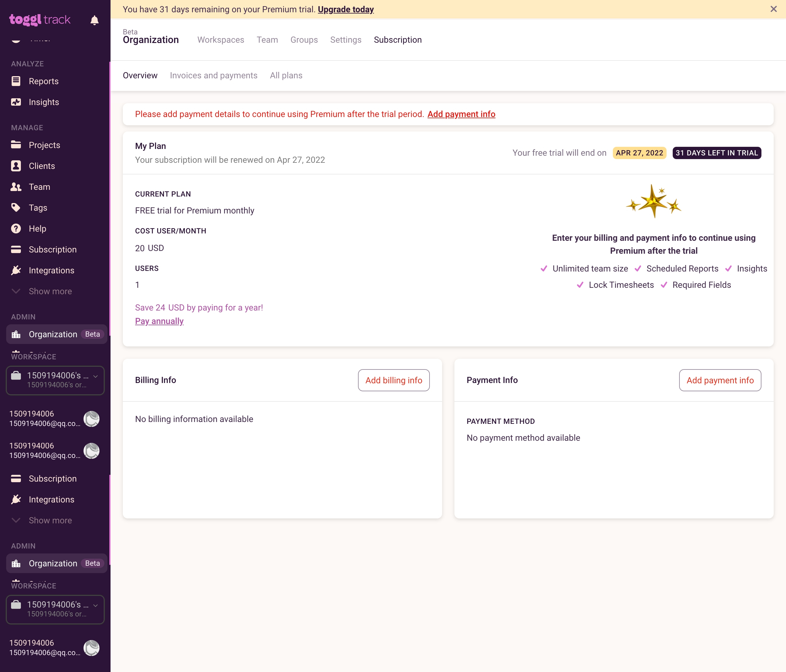Click 'No billing information available' text
Image resolution: width=786 pixels, height=672 pixels.
[x=194, y=419]
